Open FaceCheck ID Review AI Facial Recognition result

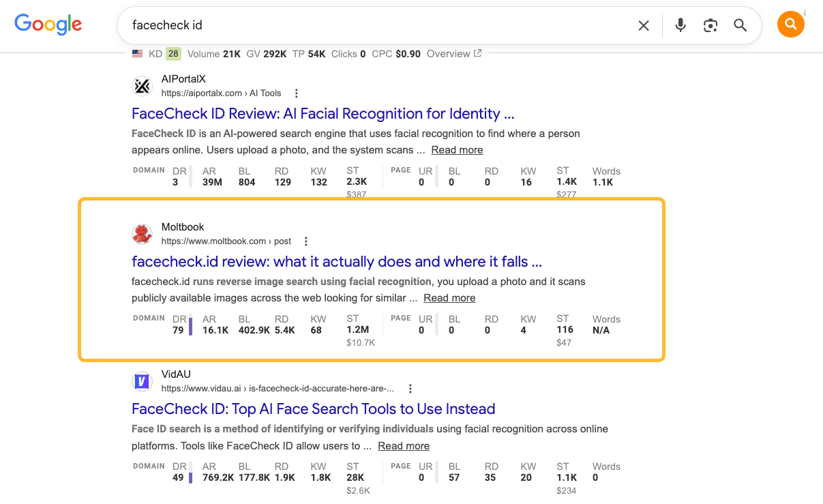tap(323, 113)
